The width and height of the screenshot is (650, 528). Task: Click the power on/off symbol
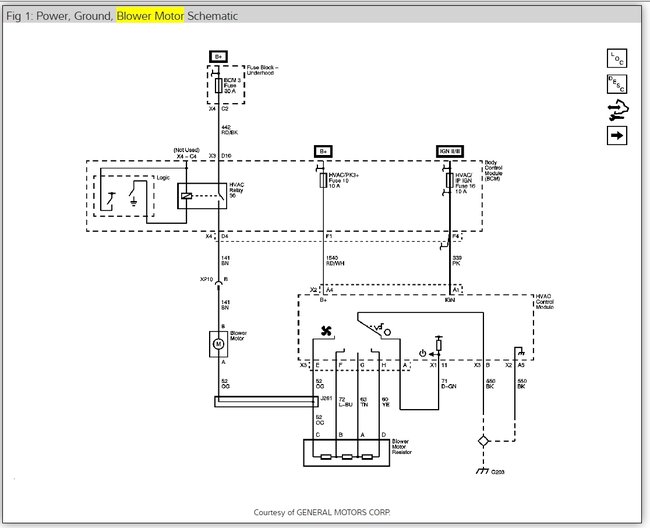[422, 354]
